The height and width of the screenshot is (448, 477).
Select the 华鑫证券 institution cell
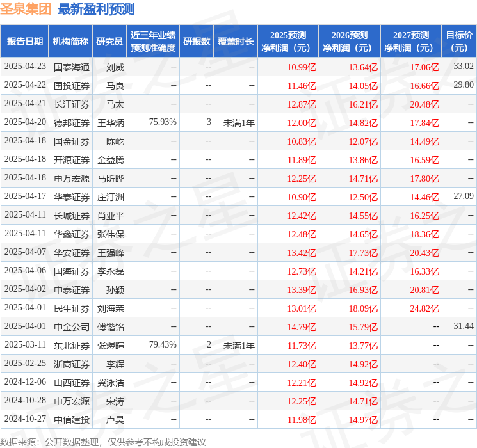pos(72,234)
